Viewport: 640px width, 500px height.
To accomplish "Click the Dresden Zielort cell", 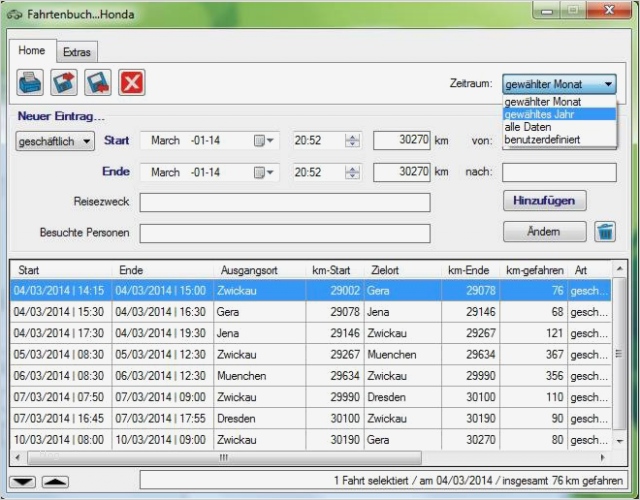I will point(402,397).
